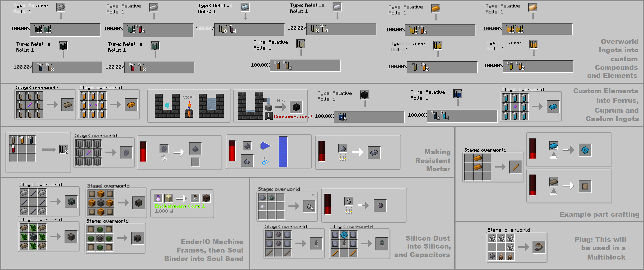Viewport: 644px width, 270px height.
Task: Select the silicon x6 crafting result
Action: (x=309, y=206)
